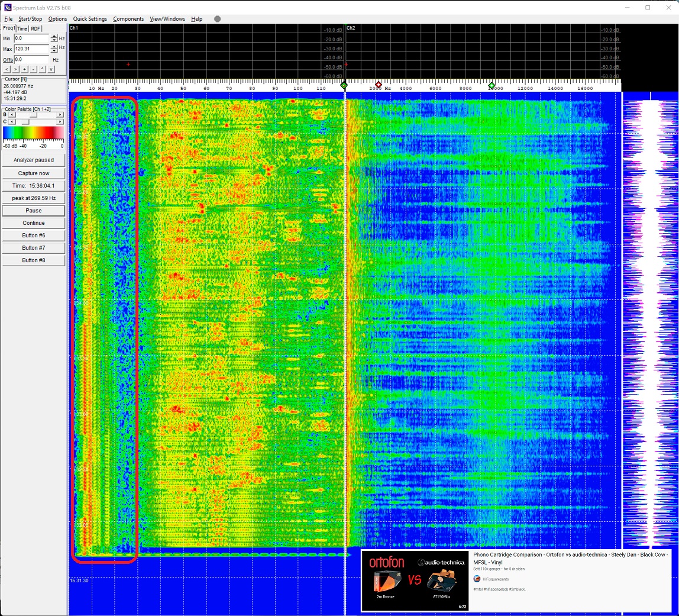Click the Max frequency input field

[x=31, y=49]
